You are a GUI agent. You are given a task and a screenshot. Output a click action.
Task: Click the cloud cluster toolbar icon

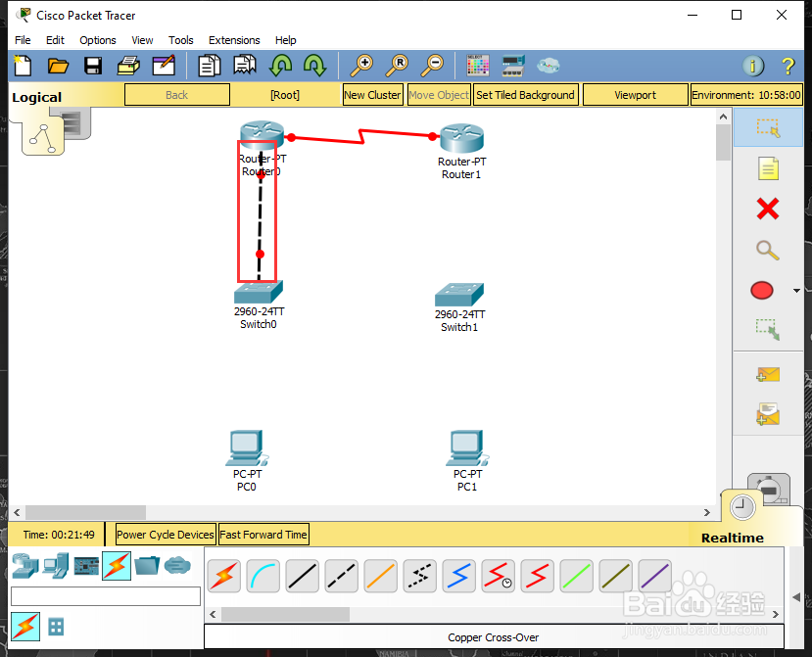click(x=548, y=66)
